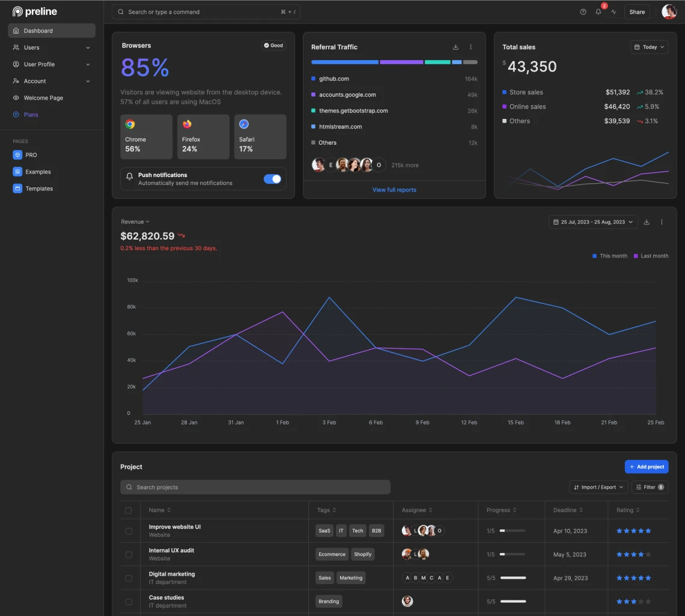Click the Revenue chart download icon
Screen dimensions: 685x616
click(647, 222)
